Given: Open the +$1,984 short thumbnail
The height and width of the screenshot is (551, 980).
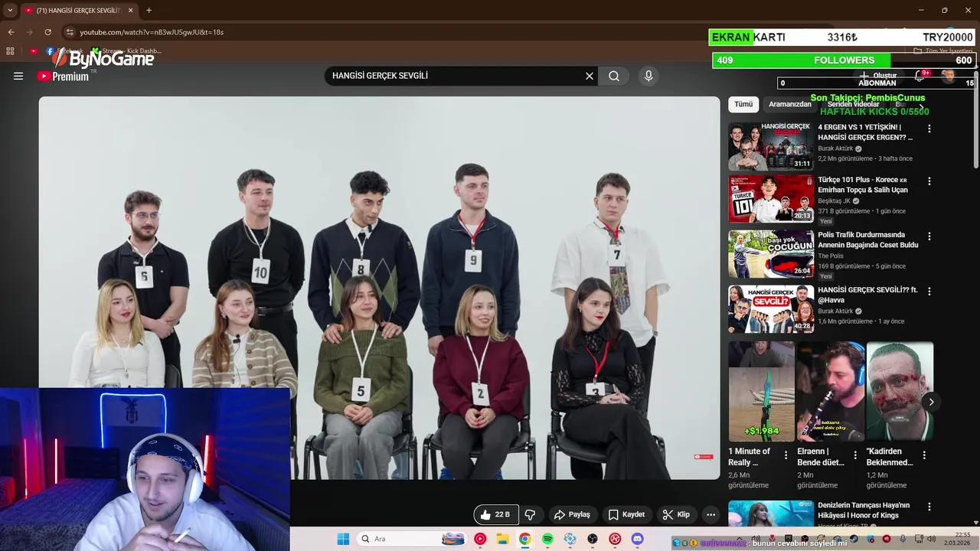Looking at the screenshot, I should pos(762,391).
